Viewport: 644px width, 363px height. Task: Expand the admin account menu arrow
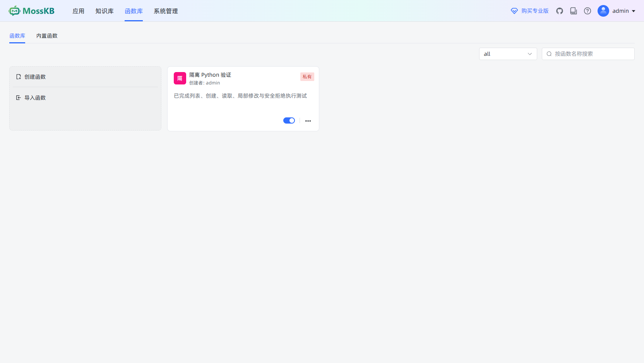634,11
